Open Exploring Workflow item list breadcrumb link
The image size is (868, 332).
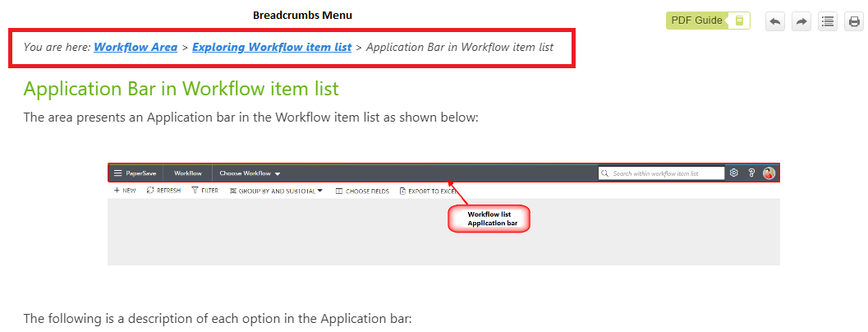click(272, 47)
